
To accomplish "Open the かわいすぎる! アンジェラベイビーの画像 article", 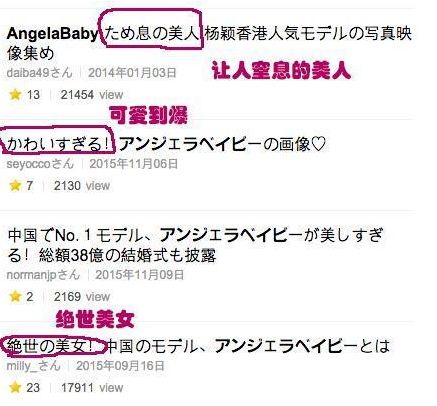I will pyautogui.click(x=166, y=145).
